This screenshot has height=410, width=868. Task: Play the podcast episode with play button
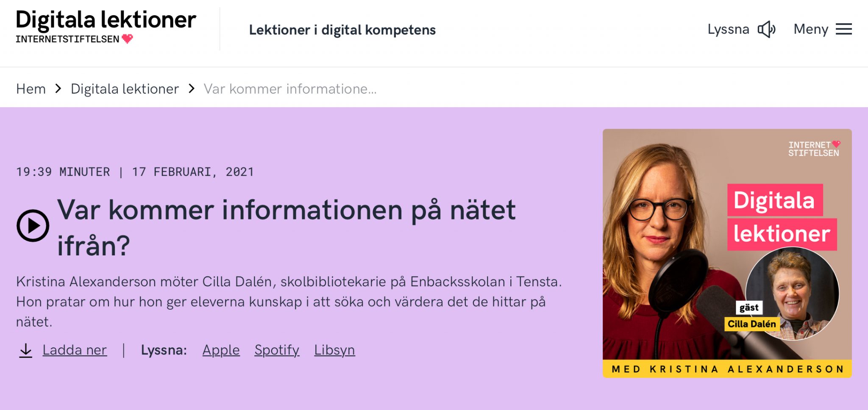33,225
